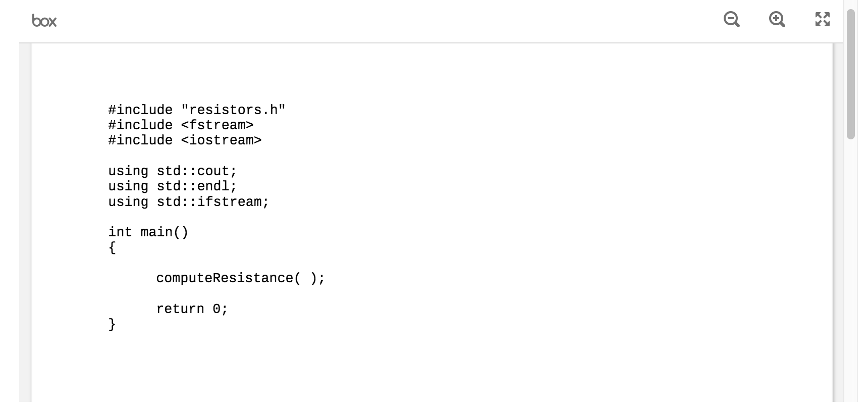Click the vertical scrollbar thumb
The image size is (868, 411).
click(x=851, y=74)
